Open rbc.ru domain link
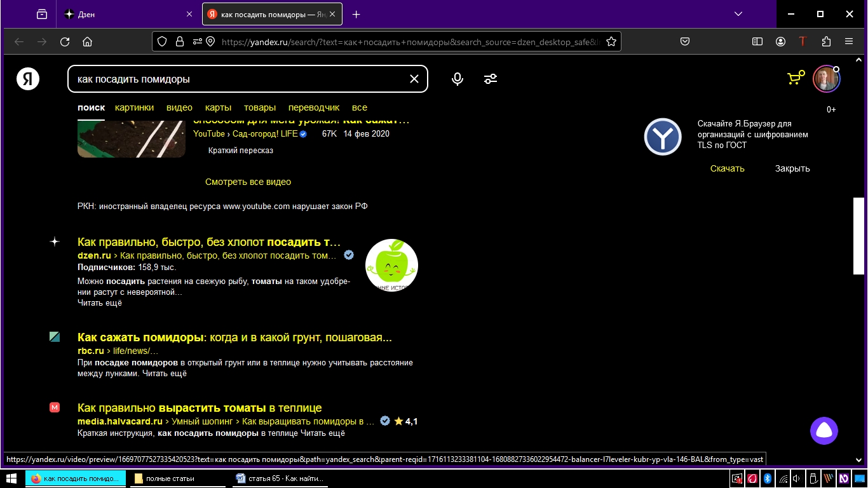The height and width of the screenshot is (488, 868). point(91,351)
